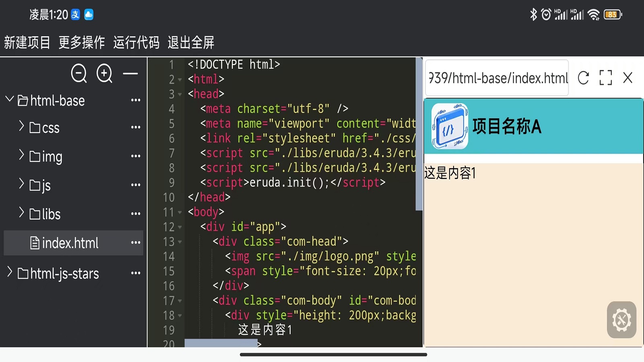This screenshot has height=362, width=644.
Task: Click the eruda.init() script line
Action: 293,183
